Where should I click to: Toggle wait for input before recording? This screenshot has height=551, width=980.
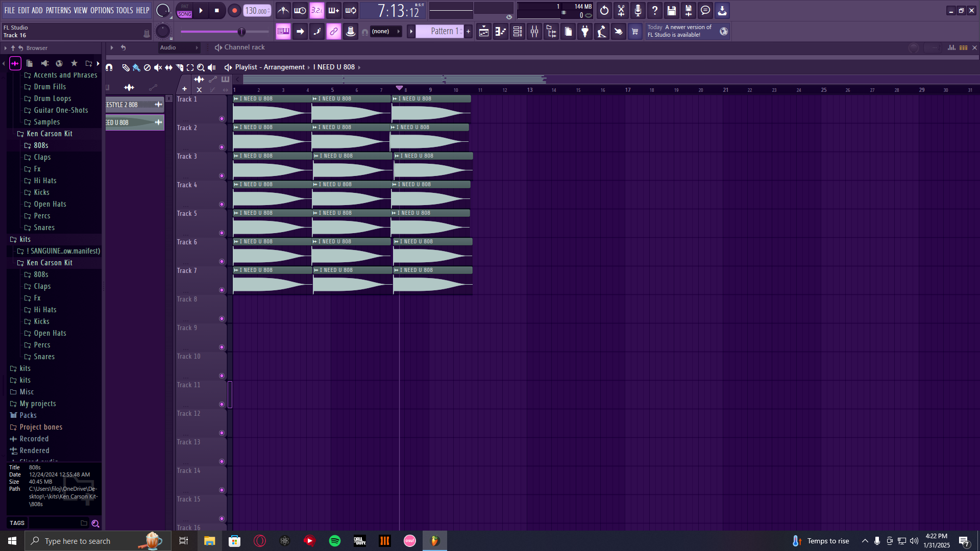click(300, 10)
